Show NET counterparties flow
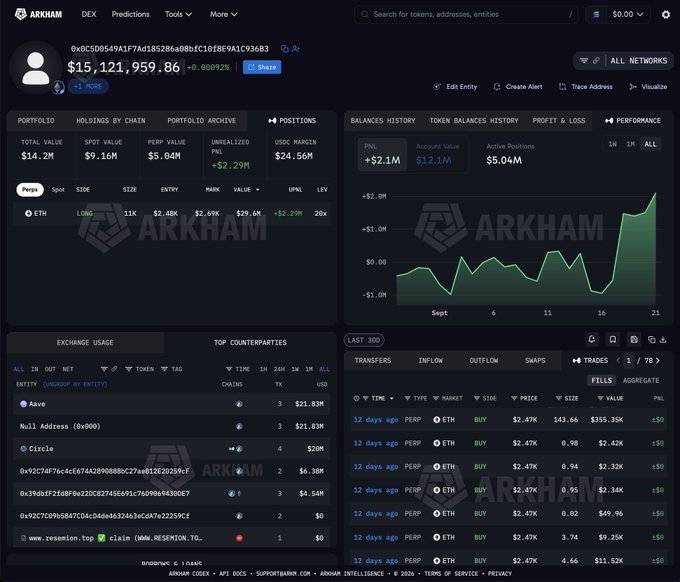This screenshot has width=680, height=582. point(68,369)
